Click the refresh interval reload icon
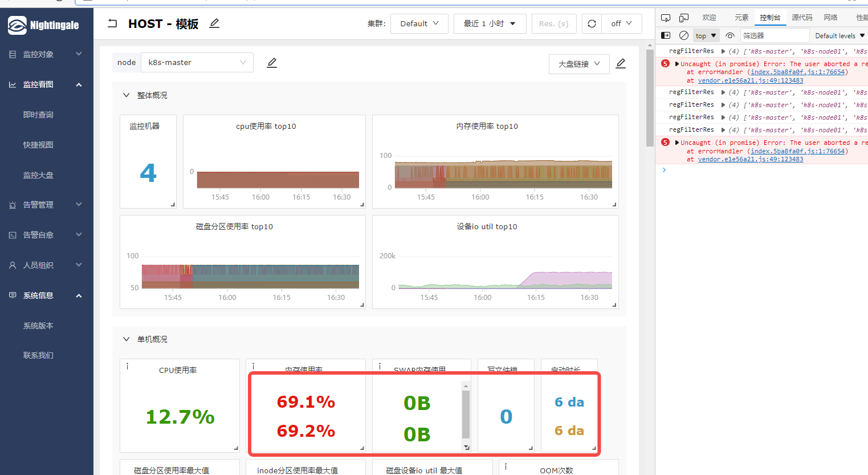The image size is (868, 475). tap(592, 23)
